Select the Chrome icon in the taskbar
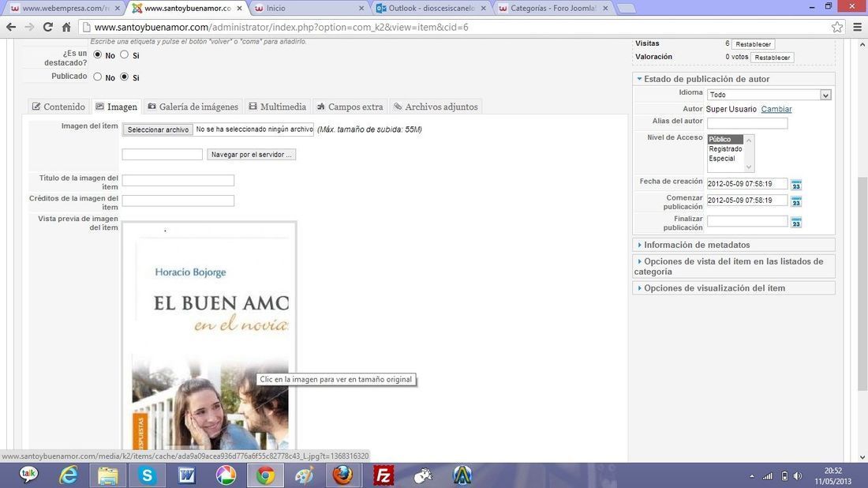 tap(265, 475)
